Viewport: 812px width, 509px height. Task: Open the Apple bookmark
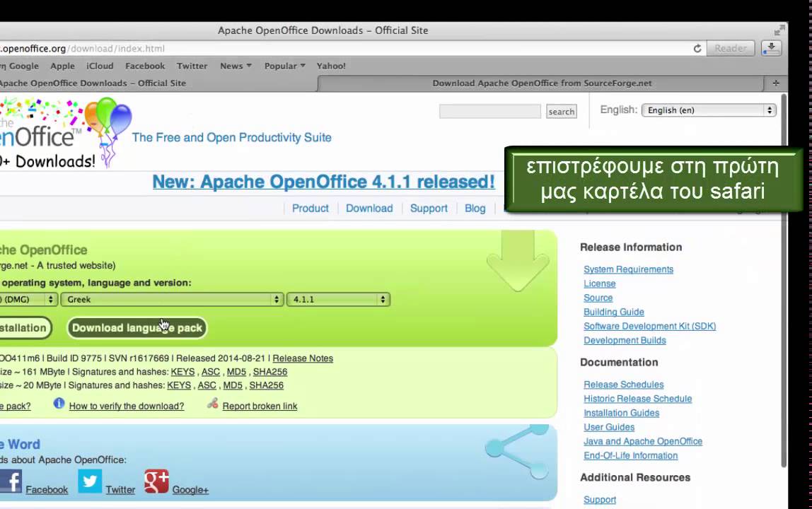pyautogui.click(x=63, y=66)
